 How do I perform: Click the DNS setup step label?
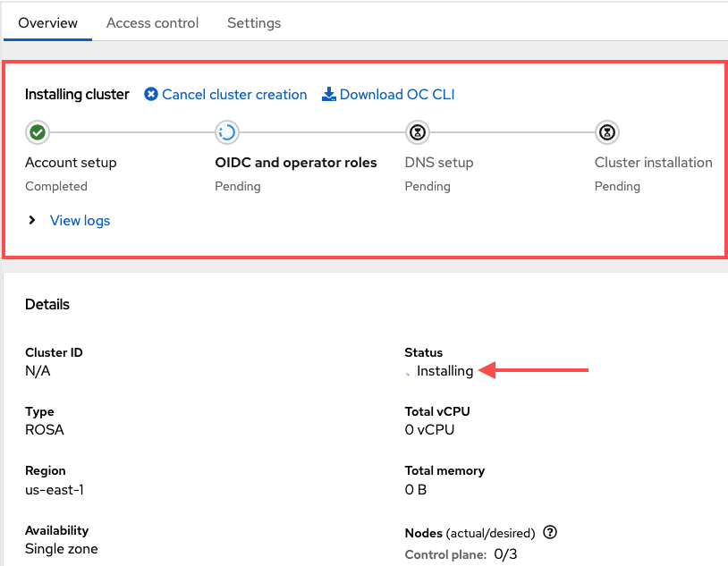(439, 163)
